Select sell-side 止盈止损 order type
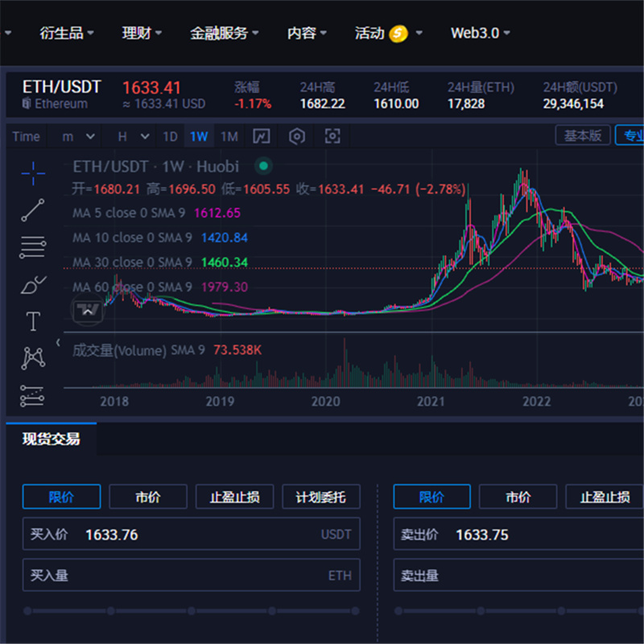644x644 pixels. pyautogui.click(x=605, y=497)
